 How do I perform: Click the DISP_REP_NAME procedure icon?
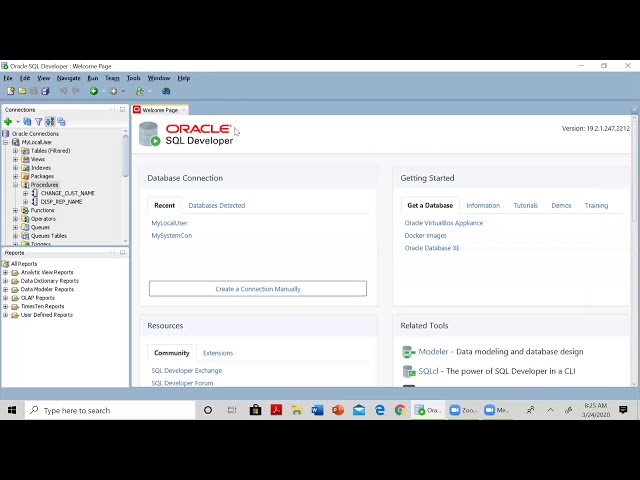[35, 202]
